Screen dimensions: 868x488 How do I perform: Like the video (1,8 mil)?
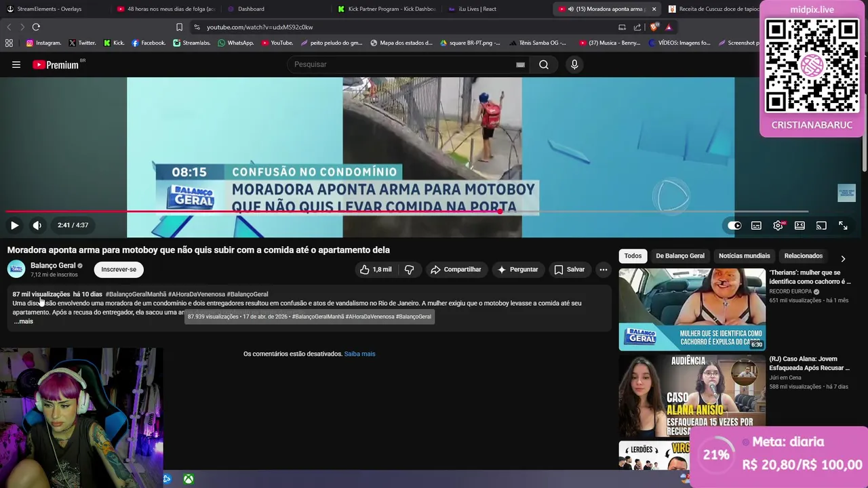[376, 270]
